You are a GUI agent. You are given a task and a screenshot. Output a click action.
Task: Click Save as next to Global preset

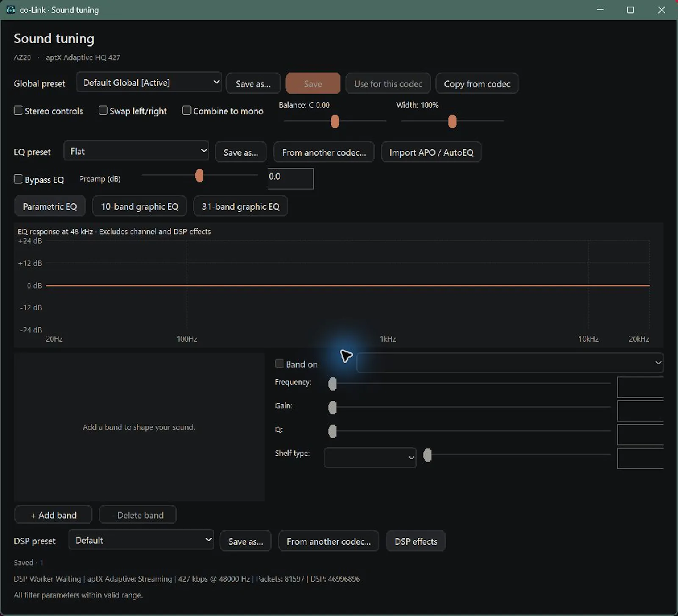(253, 83)
